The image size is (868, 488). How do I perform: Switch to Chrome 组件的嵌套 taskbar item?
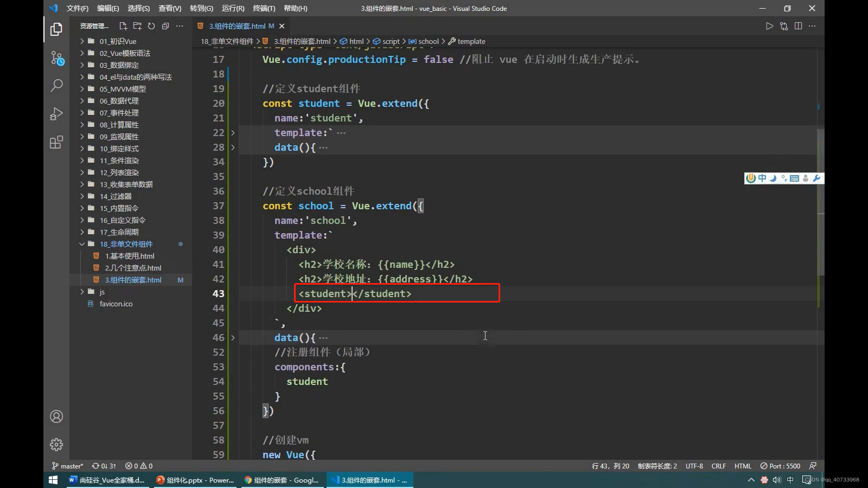point(282,480)
